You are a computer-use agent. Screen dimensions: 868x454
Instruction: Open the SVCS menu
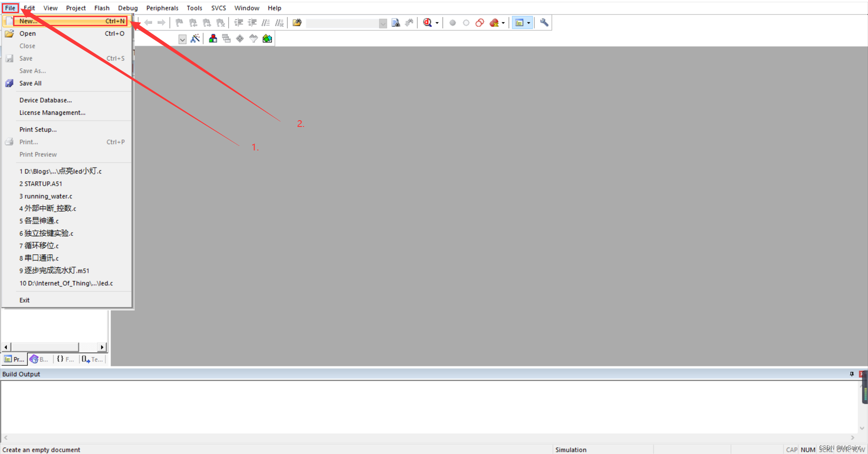pos(218,8)
